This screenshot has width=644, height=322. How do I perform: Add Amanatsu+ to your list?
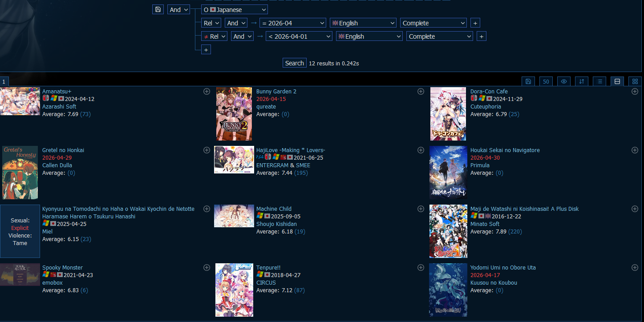(x=207, y=91)
